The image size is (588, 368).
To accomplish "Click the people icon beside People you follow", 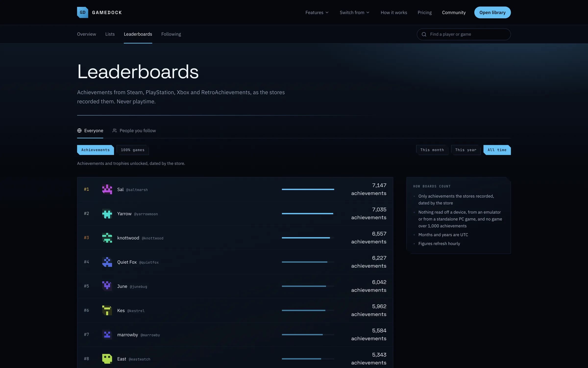I will (114, 131).
